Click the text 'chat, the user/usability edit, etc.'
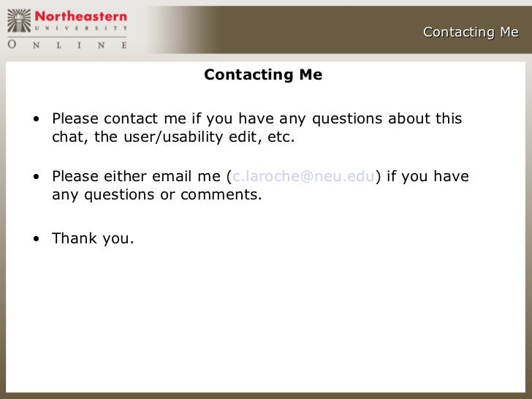The width and height of the screenshot is (532, 399). [173, 137]
